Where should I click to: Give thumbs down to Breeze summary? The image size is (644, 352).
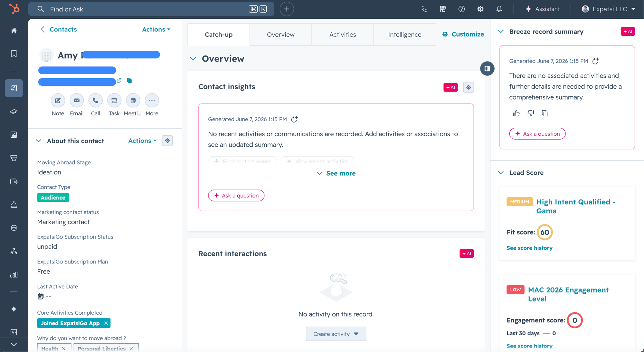click(531, 113)
